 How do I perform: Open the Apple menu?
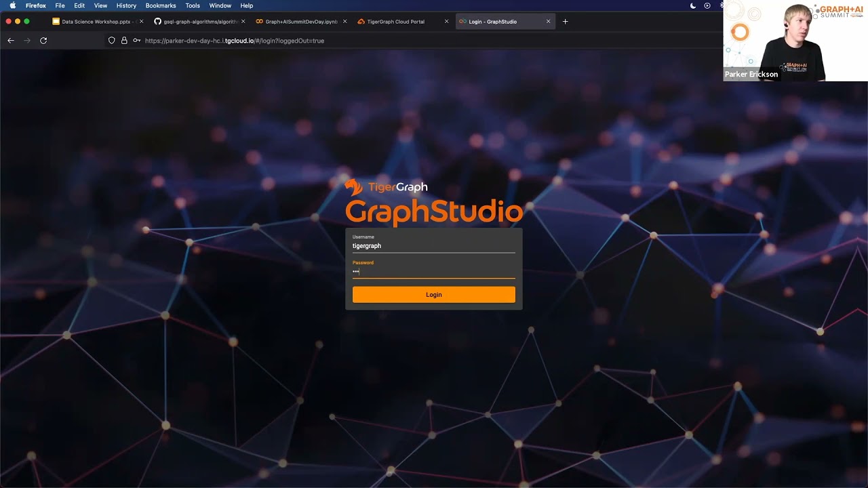click(x=12, y=5)
